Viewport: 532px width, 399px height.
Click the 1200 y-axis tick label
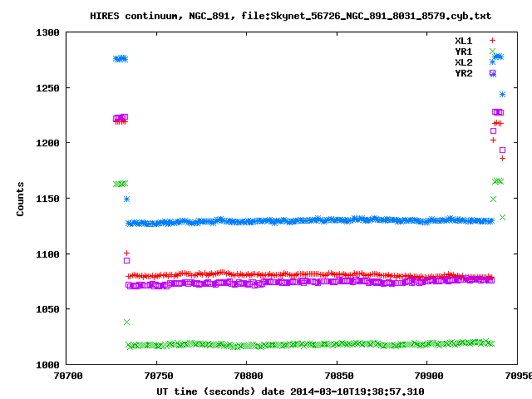tap(47, 143)
